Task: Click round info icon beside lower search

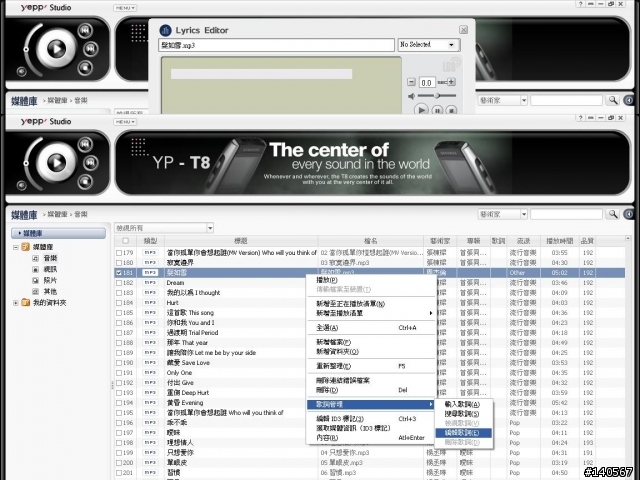Action: 629,214
